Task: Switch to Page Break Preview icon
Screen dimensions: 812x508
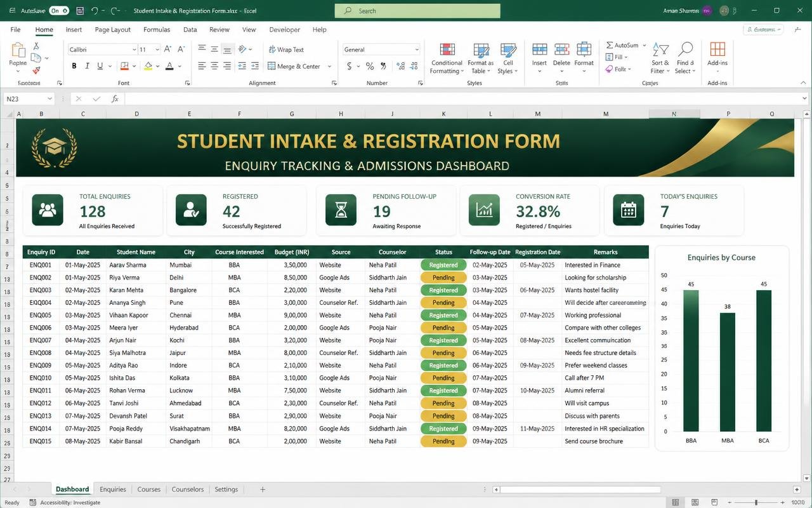Action: tap(714, 502)
